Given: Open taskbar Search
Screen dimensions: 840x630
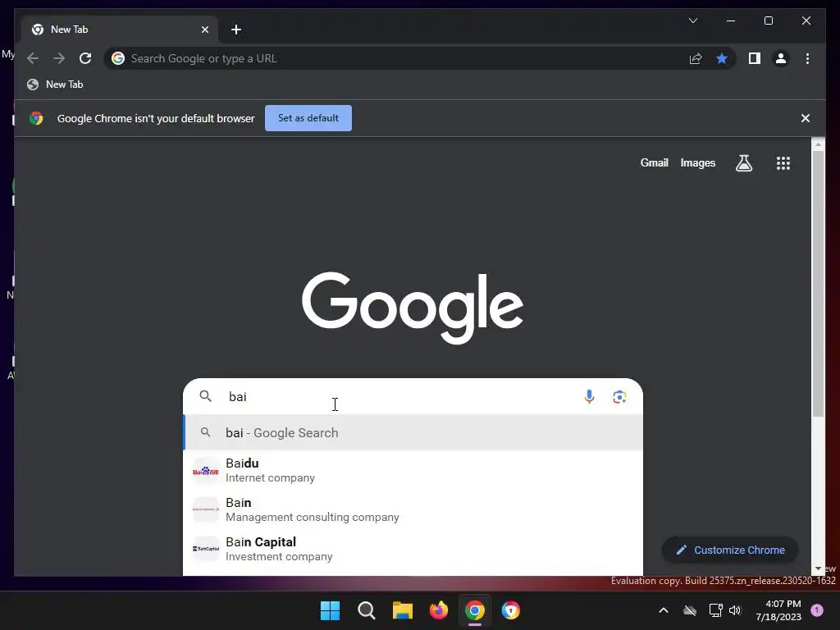Looking at the screenshot, I should 367,610.
